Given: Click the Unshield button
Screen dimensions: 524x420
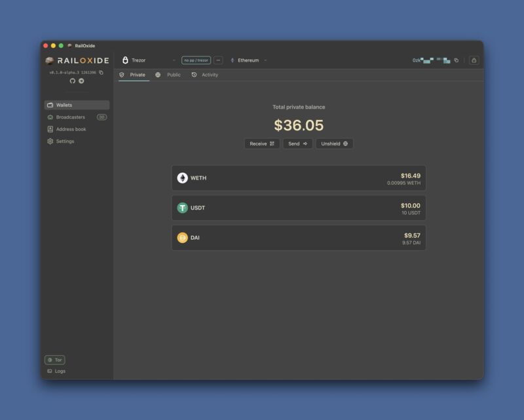Looking at the screenshot, I should [335, 143].
